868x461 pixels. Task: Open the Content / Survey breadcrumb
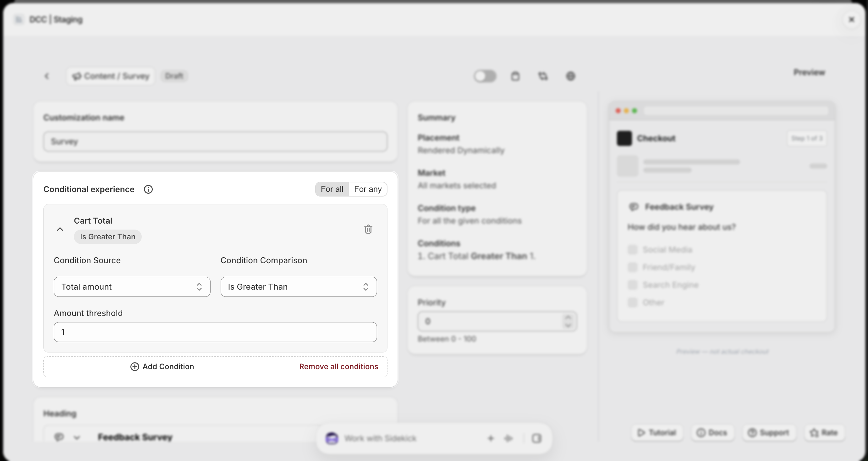point(111,76)
